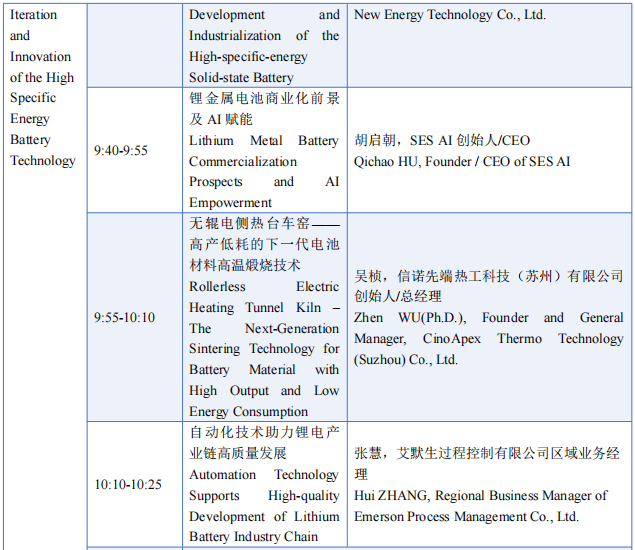635x550 pixels.
Task: Click 'Qichao HU, Founder / CEO of SES AI'
Action: pos(462,162)
